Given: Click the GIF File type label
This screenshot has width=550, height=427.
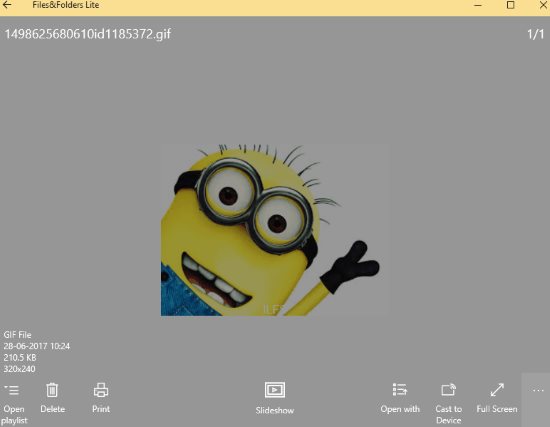Looking at the screenshot, I should click(x=18, y=335).
